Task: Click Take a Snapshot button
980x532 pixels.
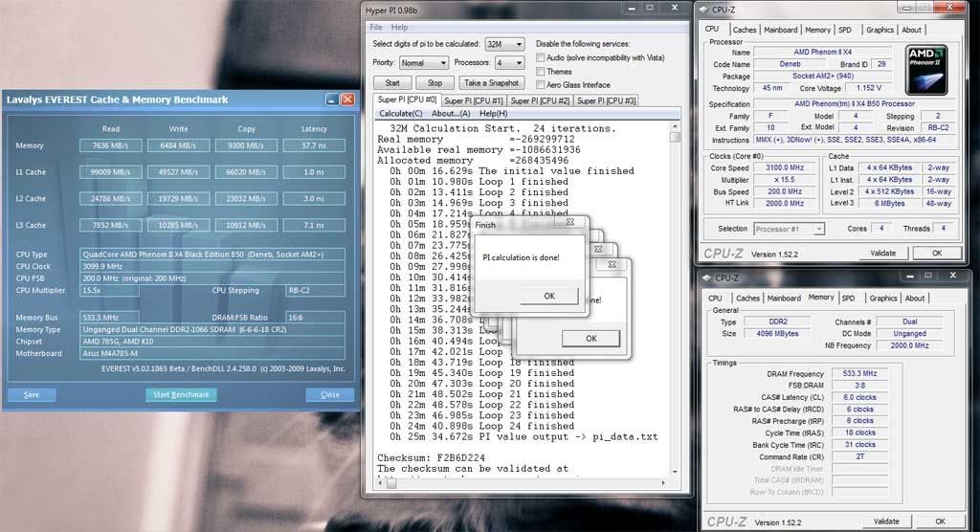Action: (490, 83)
